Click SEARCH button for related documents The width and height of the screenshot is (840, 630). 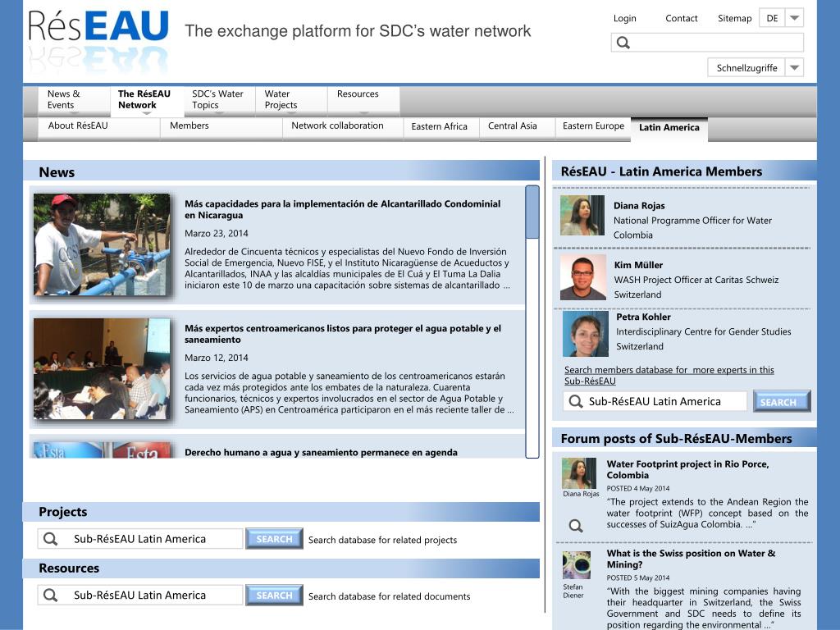pos(274,596)
